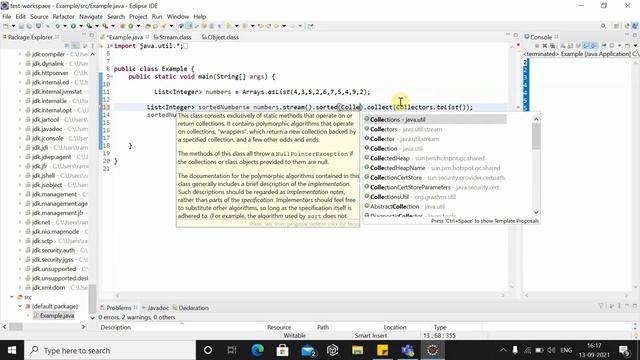640x360 pixels.
Task: Open the Navigate menu
Action: [91, 16]
